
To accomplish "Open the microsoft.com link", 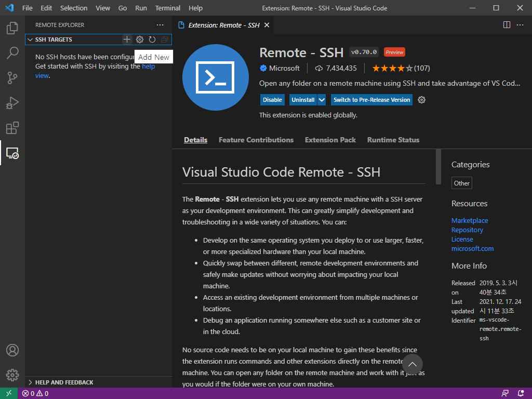I will (472, 248).
